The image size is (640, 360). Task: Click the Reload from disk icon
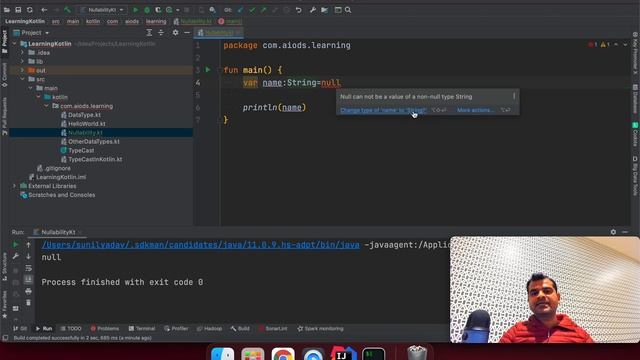click(30, 10)
